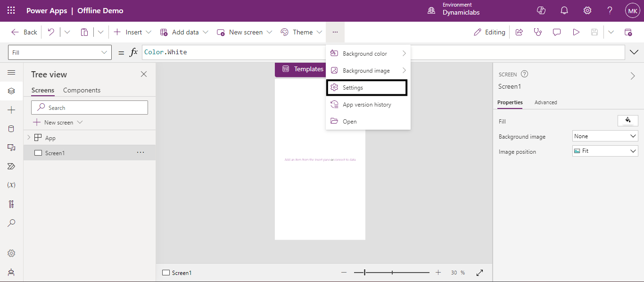
Task: Click the Share app icon
Action: [x=519, y=32]
